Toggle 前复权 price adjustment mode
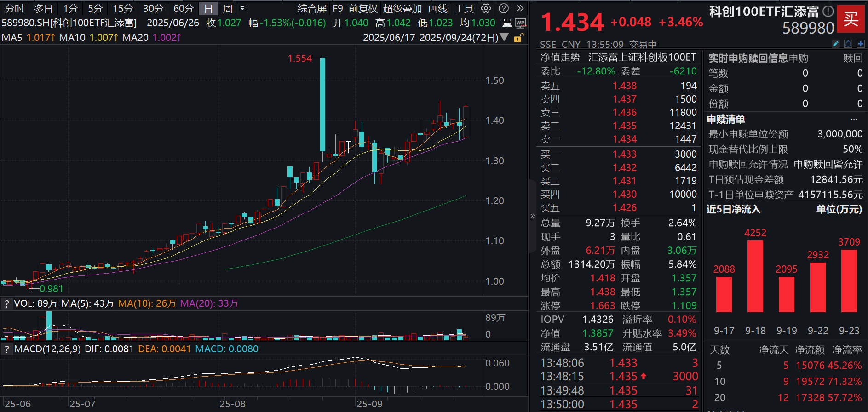Screen dimensions: 868x412 click(x=362, y=8)
